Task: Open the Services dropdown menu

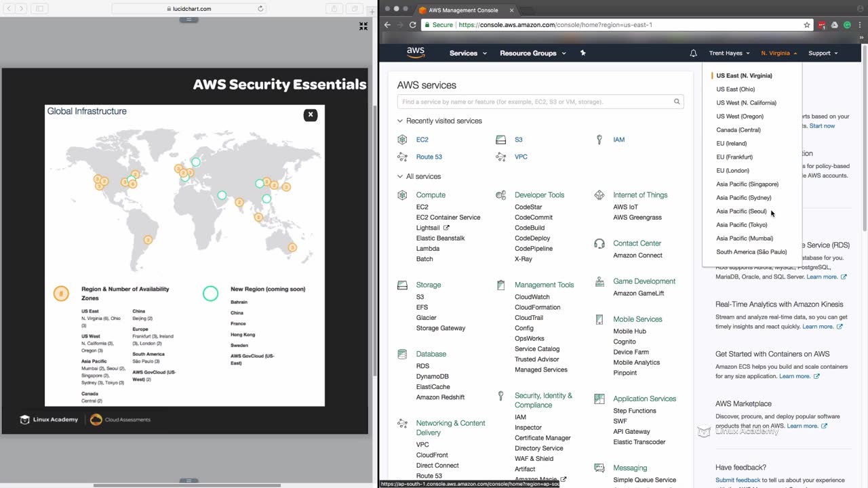Action: (x=468, y=53)
